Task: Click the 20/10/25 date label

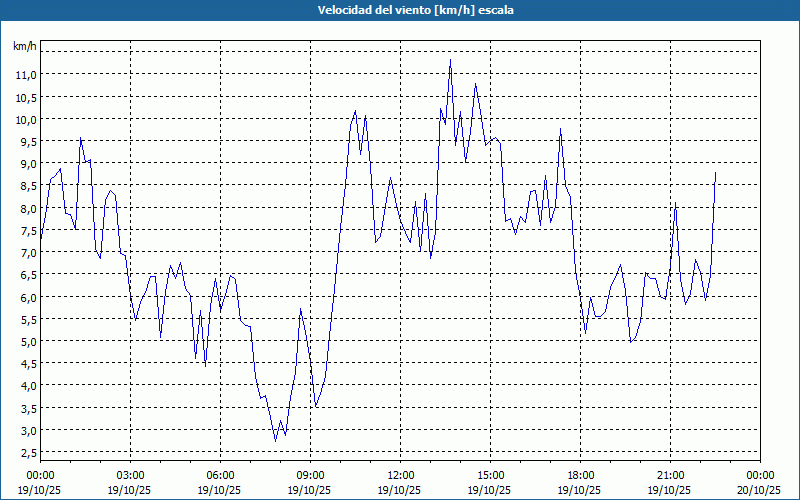Action: (x=760, y=490)
